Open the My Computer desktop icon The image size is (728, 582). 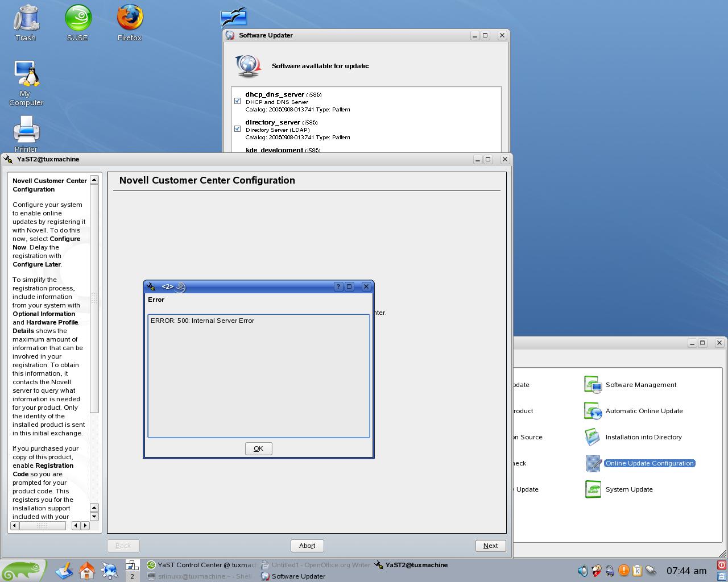coord(26,83)
